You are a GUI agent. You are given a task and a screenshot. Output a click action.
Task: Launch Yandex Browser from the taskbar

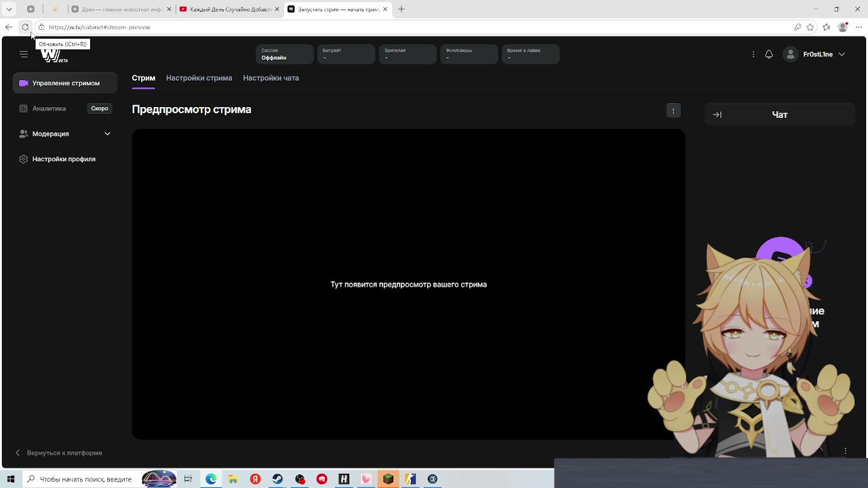[x=255, y=479]
